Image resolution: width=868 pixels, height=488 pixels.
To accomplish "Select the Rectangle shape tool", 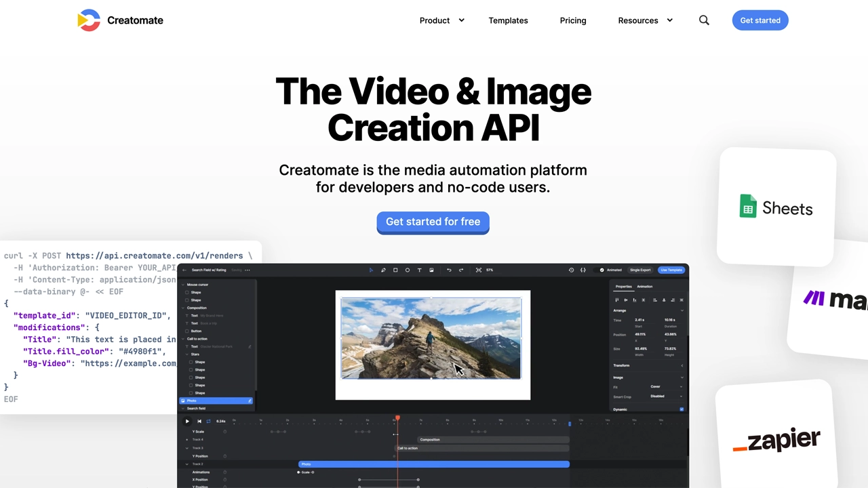I will [395, 270].
